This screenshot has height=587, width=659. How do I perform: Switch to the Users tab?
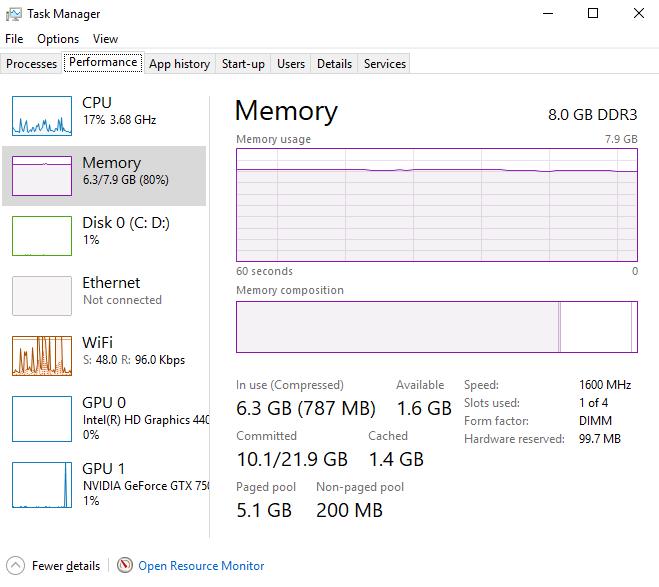point(291,64)
